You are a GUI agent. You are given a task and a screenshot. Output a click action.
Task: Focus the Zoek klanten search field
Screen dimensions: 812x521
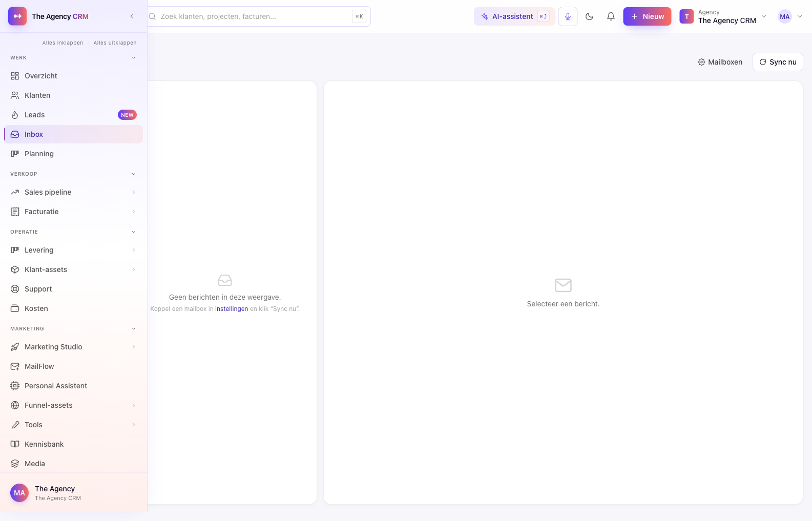pyautogui.click(x=256, y=16)
